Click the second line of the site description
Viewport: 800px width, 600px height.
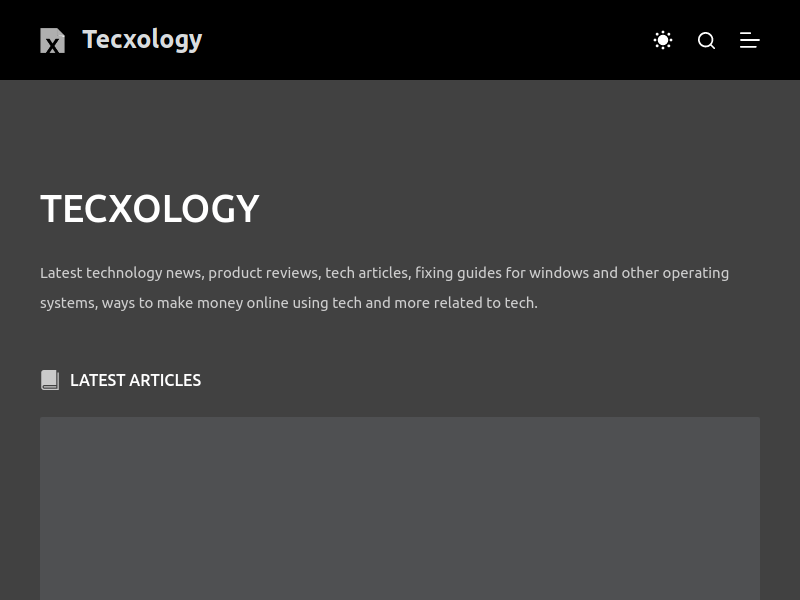coord(288,303)
